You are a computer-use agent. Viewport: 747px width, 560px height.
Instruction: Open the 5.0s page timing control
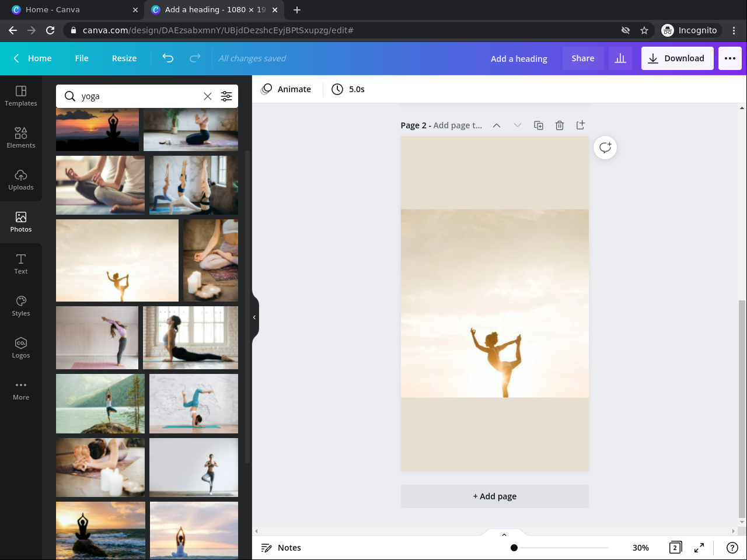pos(348,89)
